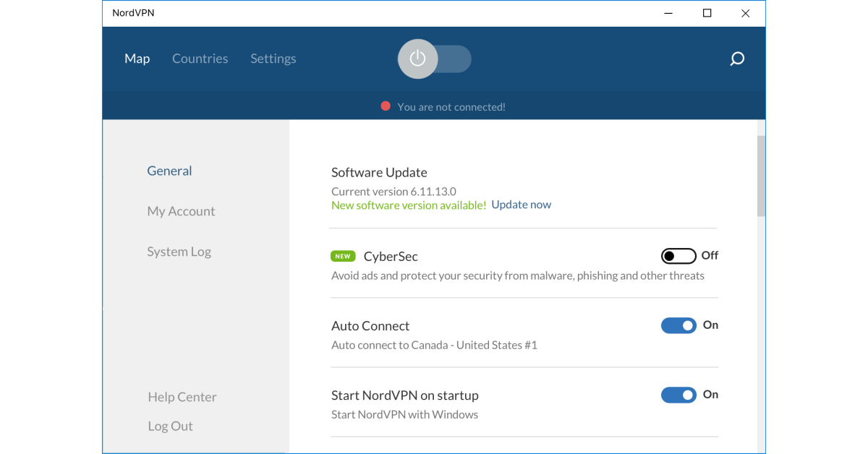The image size is (868, 454).
Task: Click the settings vertical scrollbar thumb
Action: point(761,176)
